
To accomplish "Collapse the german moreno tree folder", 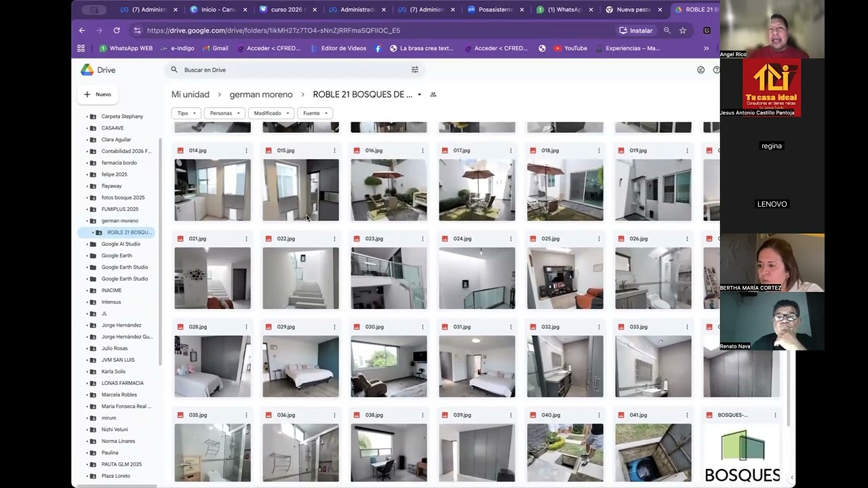I will [87, 221].
